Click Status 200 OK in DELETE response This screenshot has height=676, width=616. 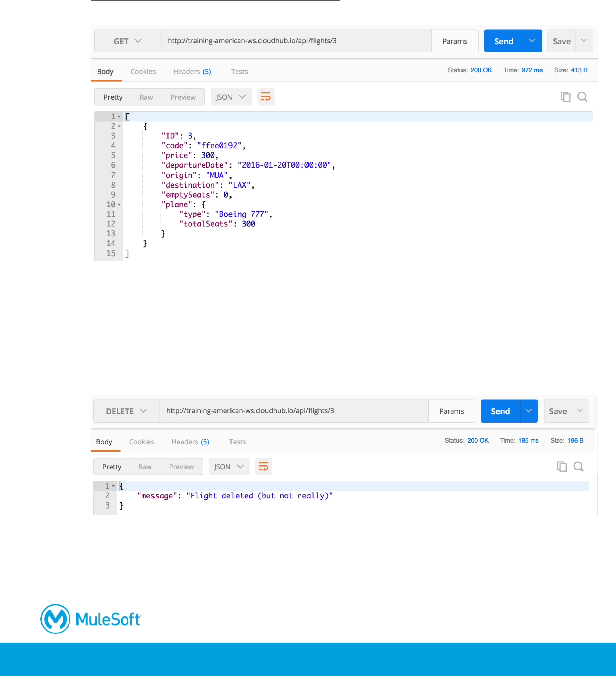click(467, 441)
